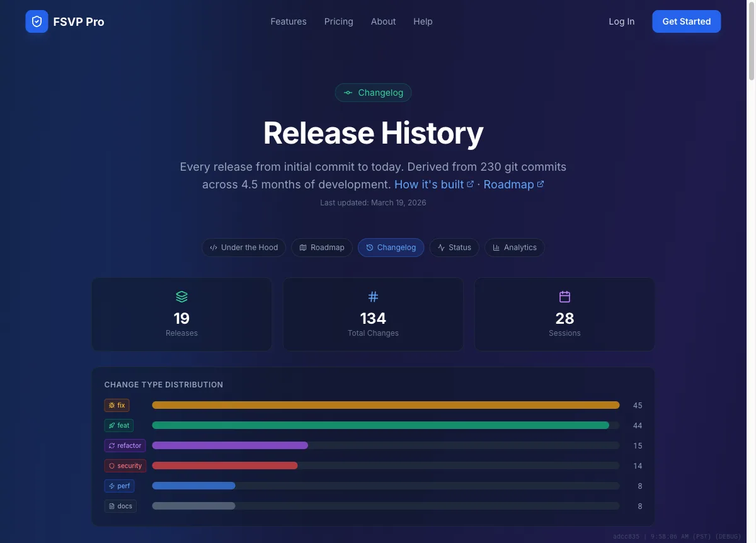This screenshot has height=543, width=756.
Task: Open the Roadmap tab pill
Action: click(321, 248)
